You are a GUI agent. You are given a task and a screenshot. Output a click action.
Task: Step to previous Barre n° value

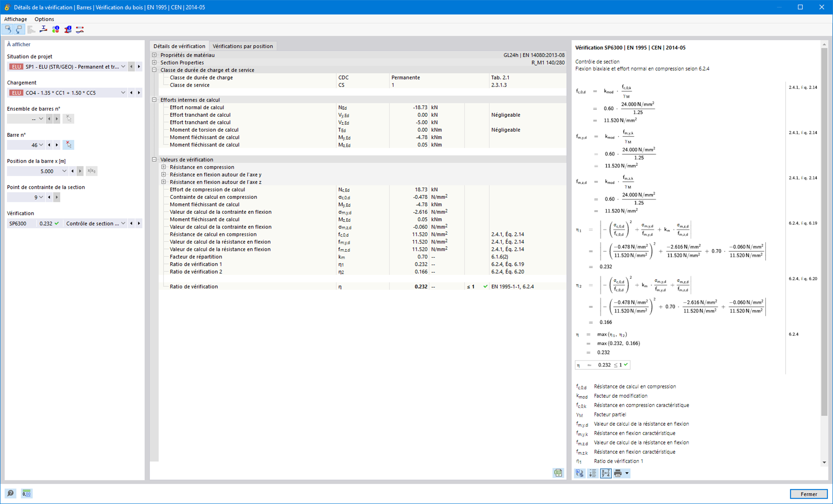click(49, 145)
